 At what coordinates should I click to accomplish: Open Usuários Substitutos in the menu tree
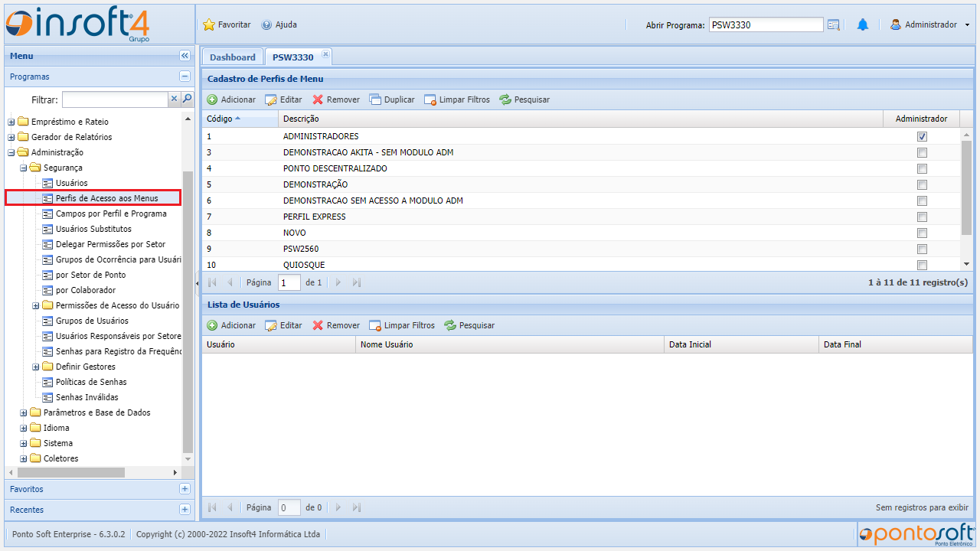pyautogui.click(x=93, y=229)
